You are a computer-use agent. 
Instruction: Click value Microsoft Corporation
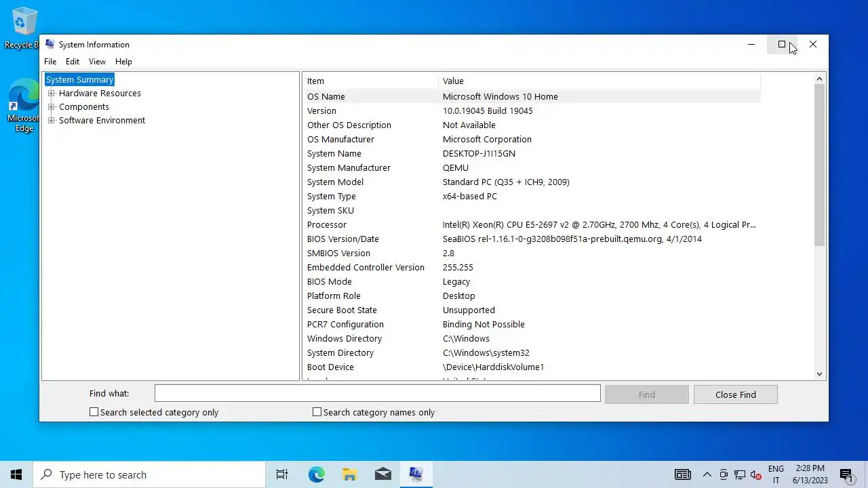click(x=487, y=139)
